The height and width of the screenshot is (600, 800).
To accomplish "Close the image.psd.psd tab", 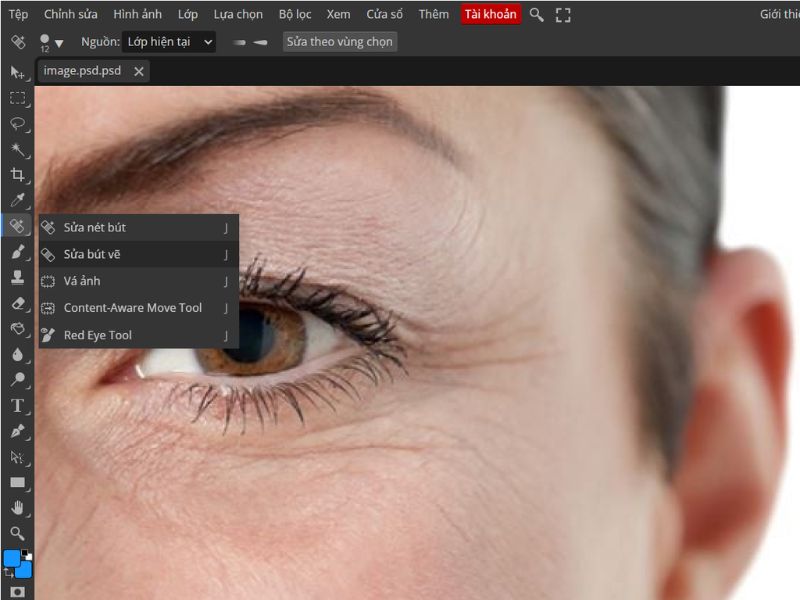I will coord(139,71).
